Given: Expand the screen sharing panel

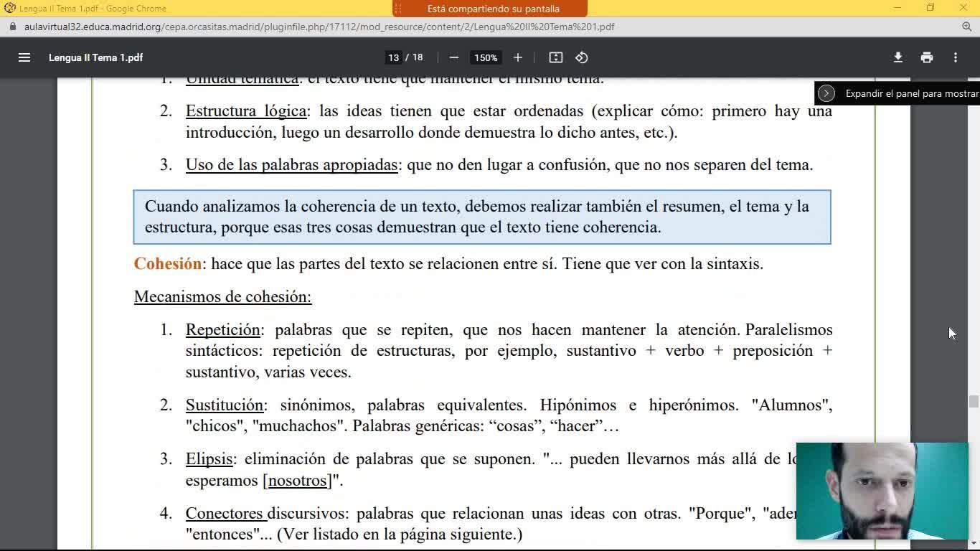Looking at the screenshot, I should click(x=826, y=93).
